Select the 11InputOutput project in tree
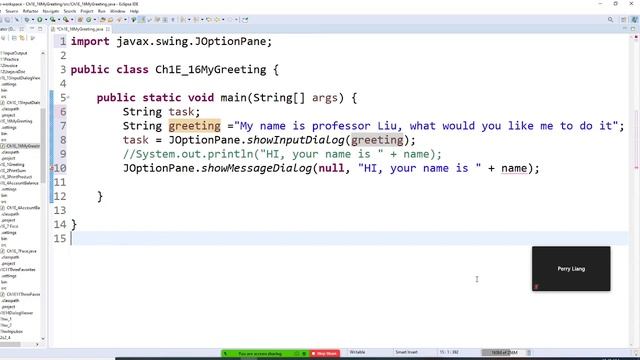Viewport: 640px width, 360px height. click(14, 53)
